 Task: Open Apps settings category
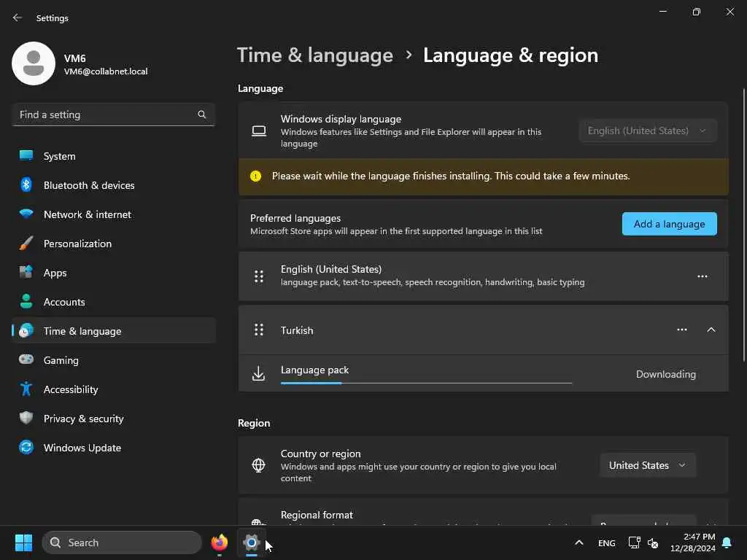click(x=113, y=273)
